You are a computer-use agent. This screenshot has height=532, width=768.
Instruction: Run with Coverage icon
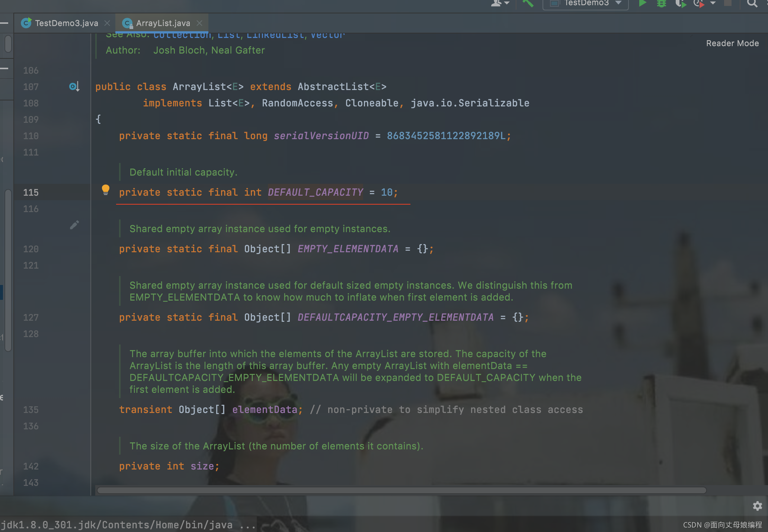click(x=680, y=4)
